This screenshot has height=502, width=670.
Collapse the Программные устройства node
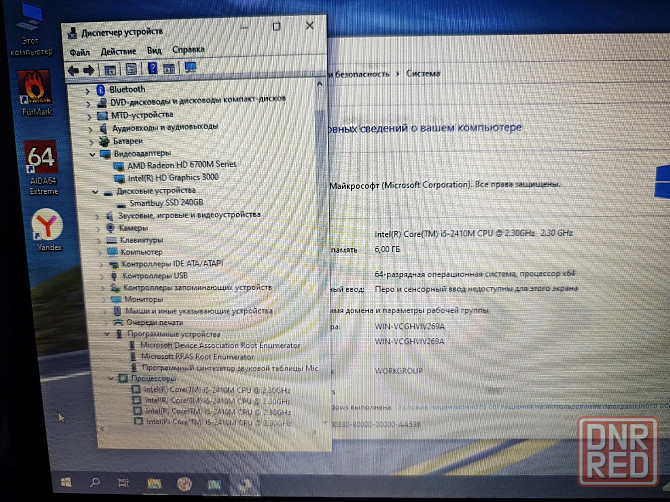[107, 335]
